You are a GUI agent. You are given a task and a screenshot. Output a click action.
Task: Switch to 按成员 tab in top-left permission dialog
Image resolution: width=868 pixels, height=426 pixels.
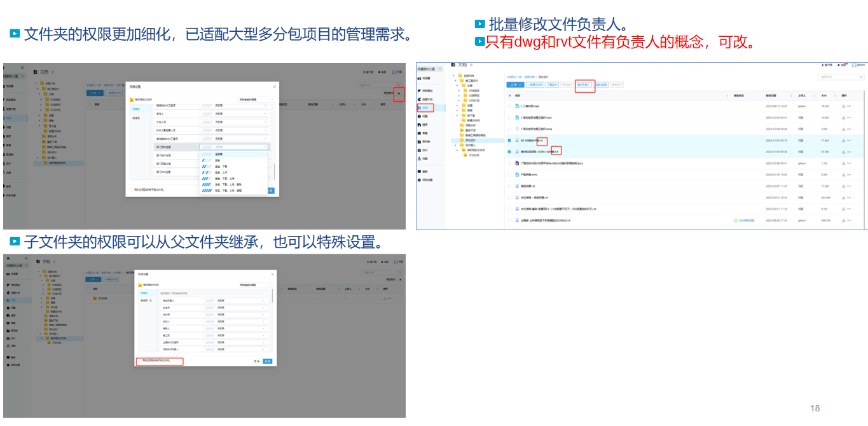point(136,118)
